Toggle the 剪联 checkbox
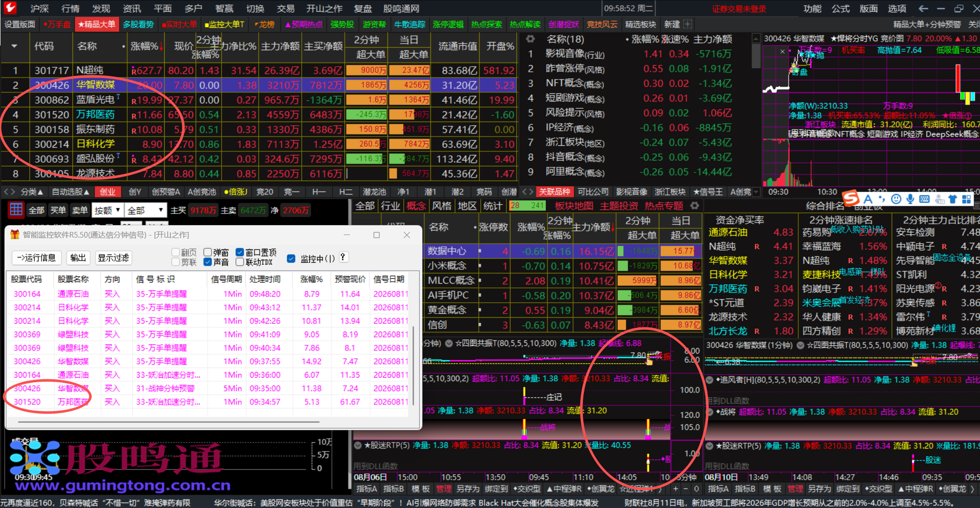 click(x=176, y=262)
